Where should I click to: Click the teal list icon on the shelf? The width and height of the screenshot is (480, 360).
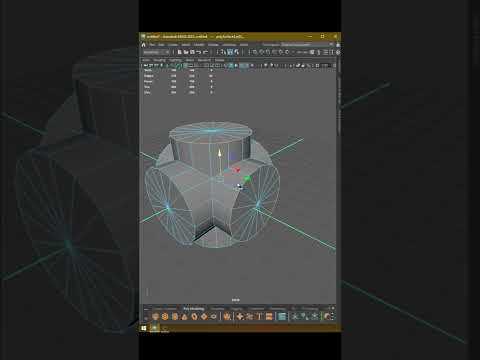click(x=282, y=316)
